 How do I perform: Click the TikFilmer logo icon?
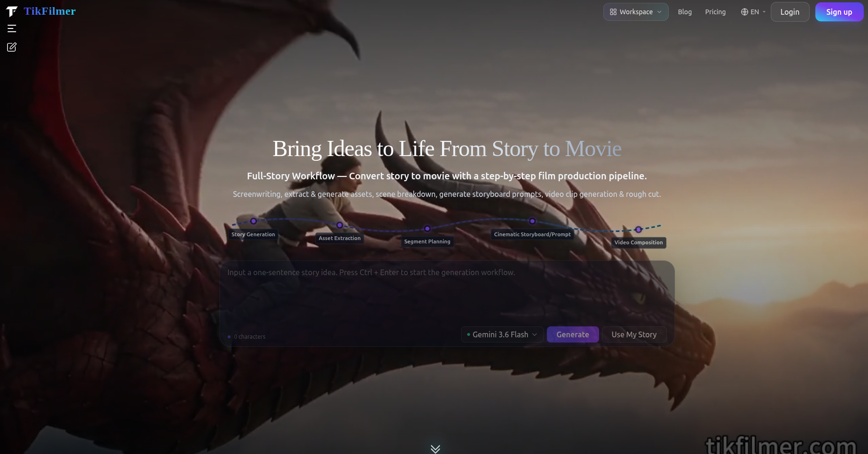(x=11, y=11)
